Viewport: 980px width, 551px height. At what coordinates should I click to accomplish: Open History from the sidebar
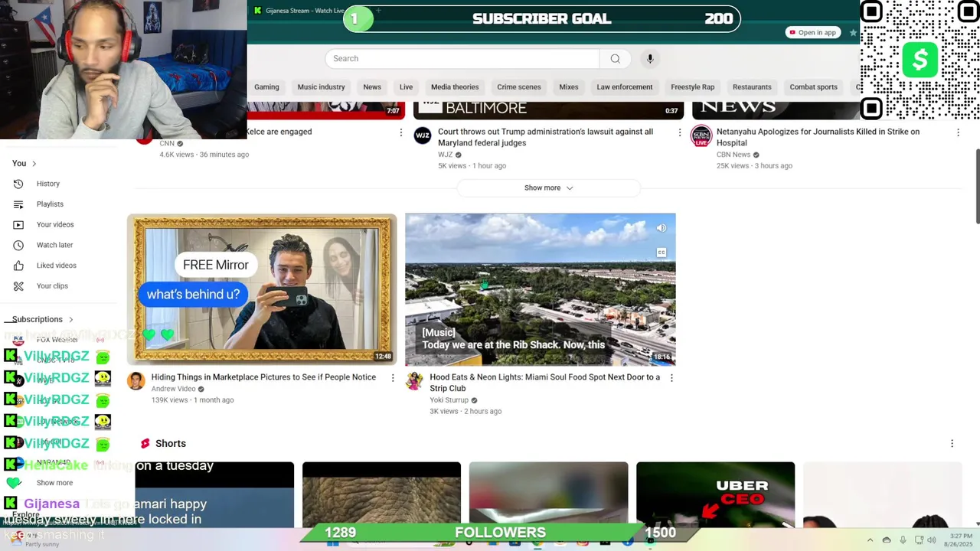click(47, 184)
